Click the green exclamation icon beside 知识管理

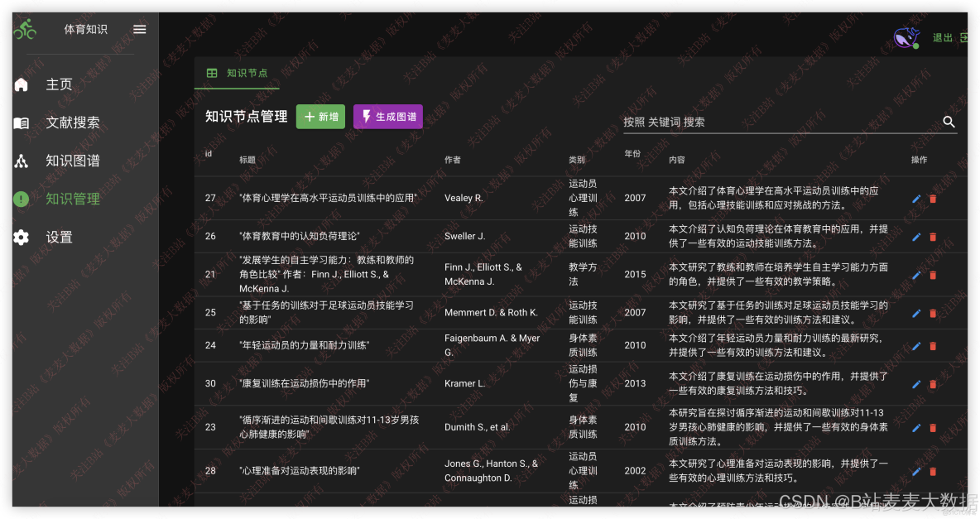(x=22, y=199)
